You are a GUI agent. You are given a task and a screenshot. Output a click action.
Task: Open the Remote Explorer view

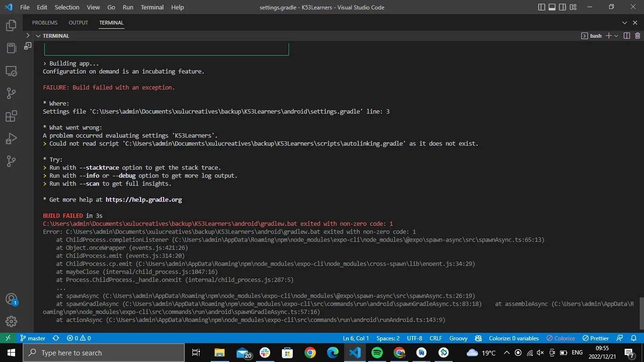[x=11, y=71]
